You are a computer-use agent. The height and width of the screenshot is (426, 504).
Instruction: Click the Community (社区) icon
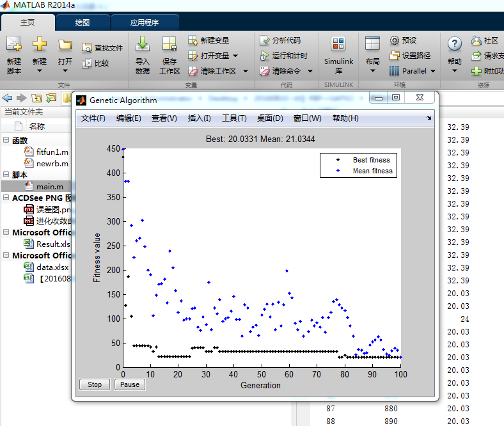point(476,40)
